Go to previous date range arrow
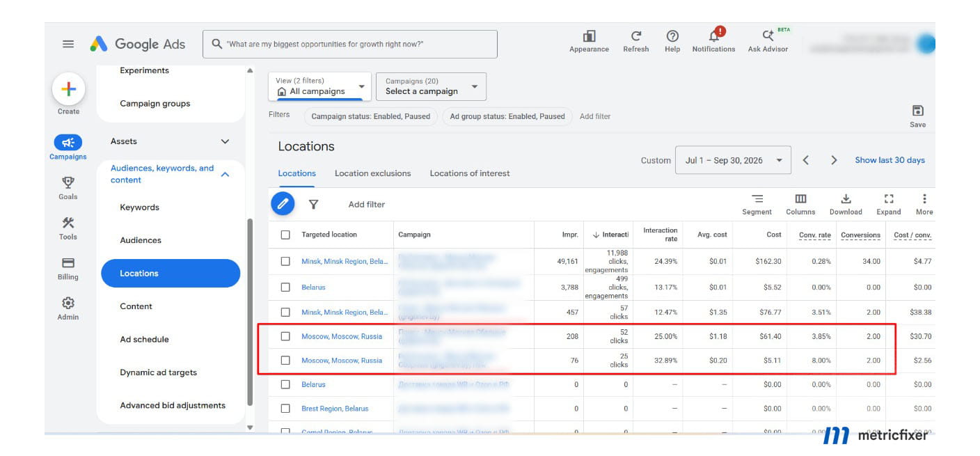The image size is (980, 456). pyautogui.click(x=805, y=160)
